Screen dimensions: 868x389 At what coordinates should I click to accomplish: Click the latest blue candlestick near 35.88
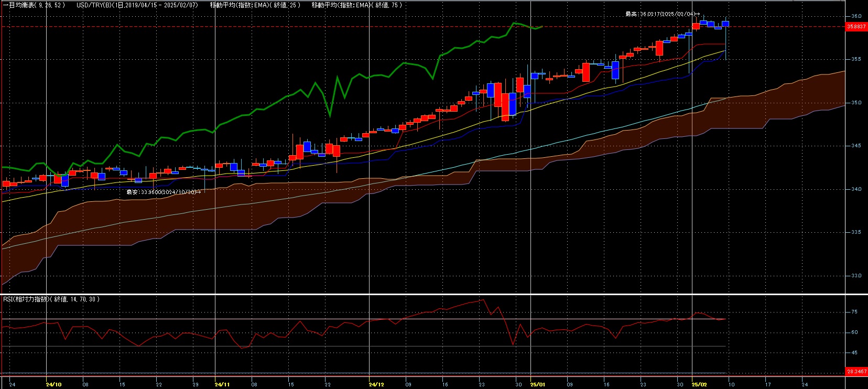[725, 24]
